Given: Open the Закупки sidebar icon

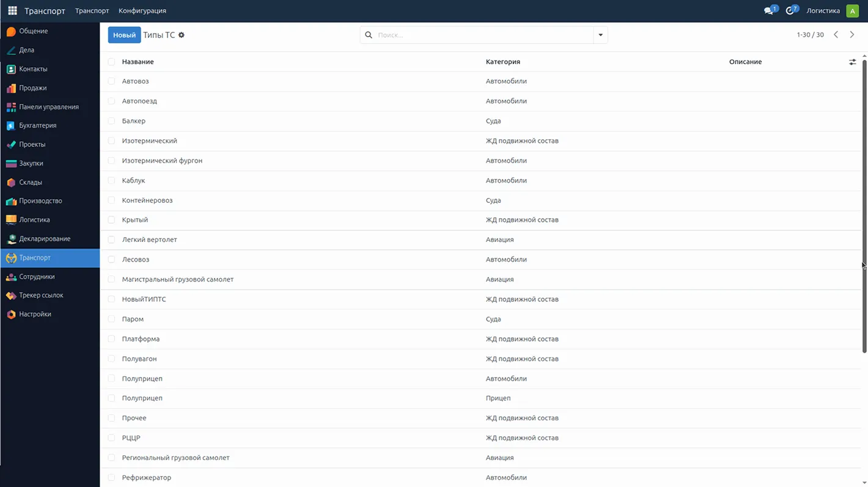Looking at the screenshot, I should coord(11,163).
